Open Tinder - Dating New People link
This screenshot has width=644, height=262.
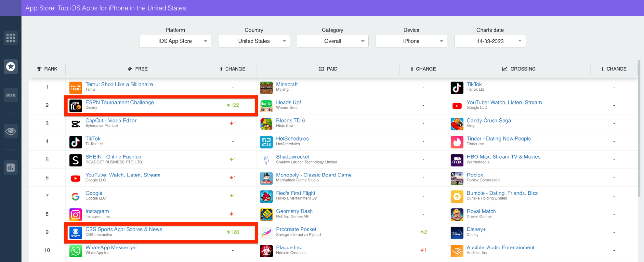(x=499, y=139)
